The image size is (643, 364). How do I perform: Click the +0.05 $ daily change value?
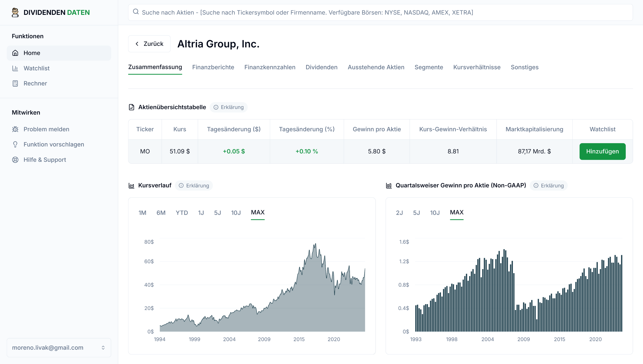(x=234, y=152)
